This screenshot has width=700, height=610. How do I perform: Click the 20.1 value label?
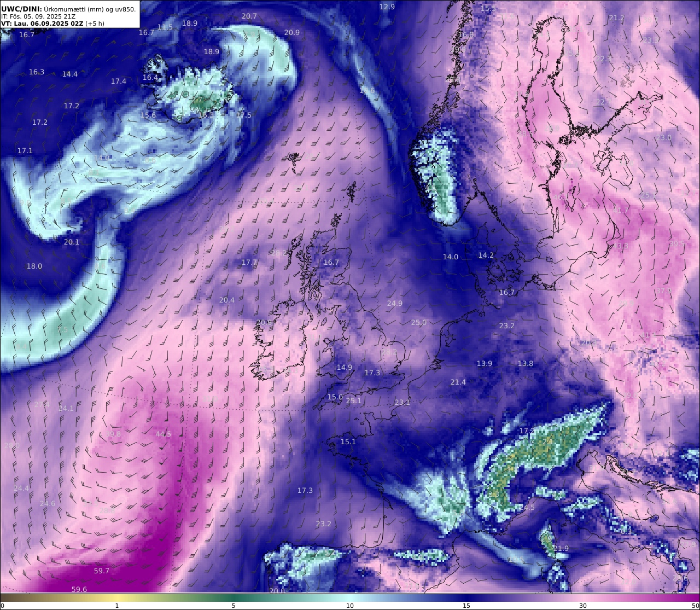click(x=72, y=242)
